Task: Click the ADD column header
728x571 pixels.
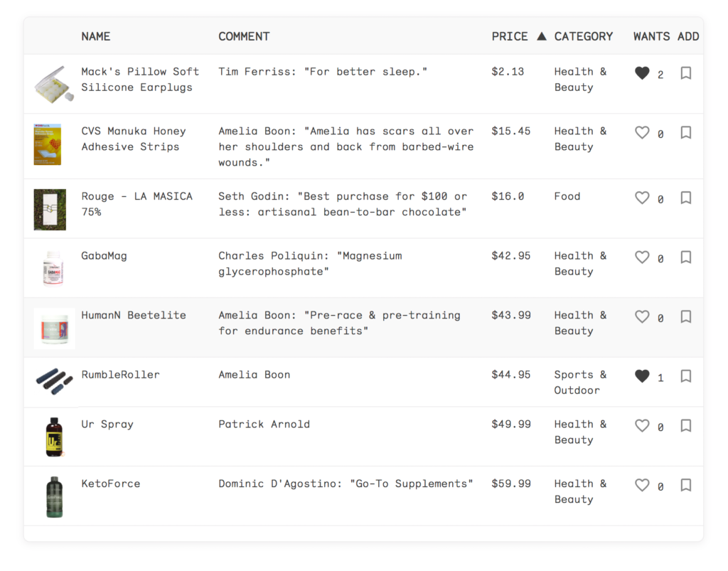Action: [x=688, y=36]
